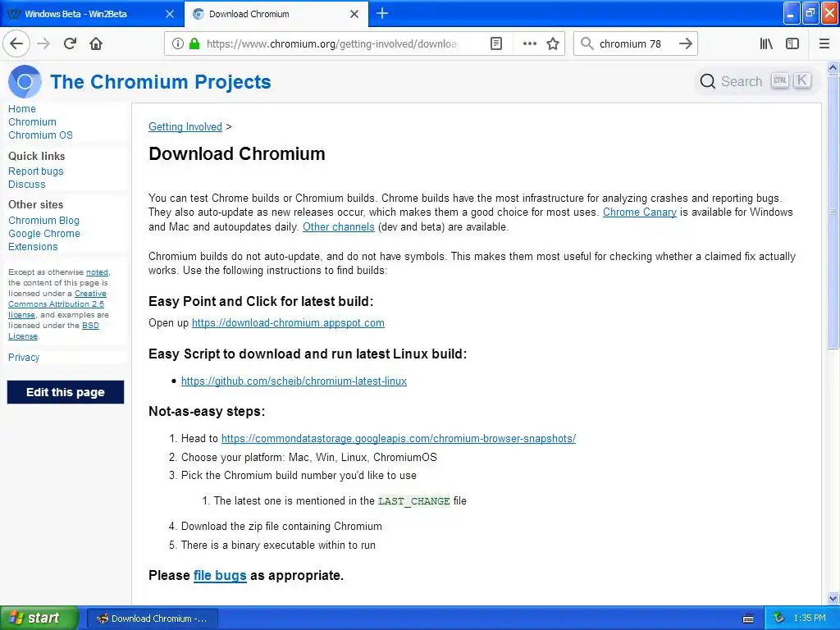Open Creative Commons Attribution 2.5 license

pyautogui.click(x=57, y=304)
